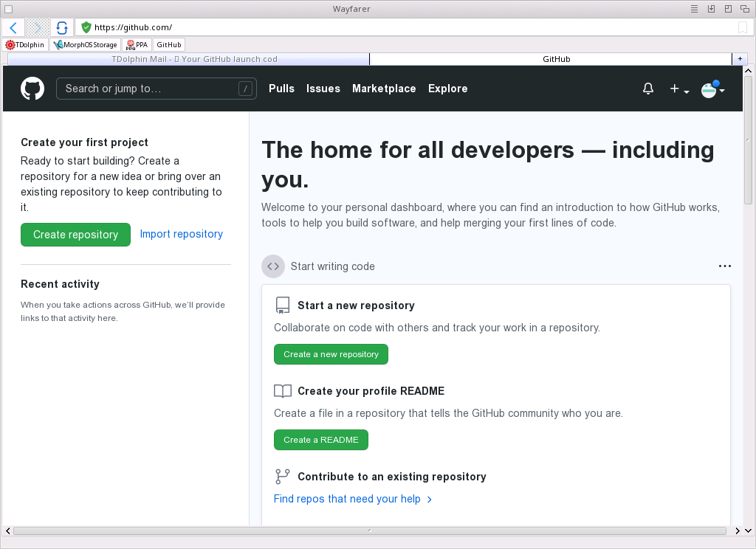Click the address bar URL field

(413, 27)
